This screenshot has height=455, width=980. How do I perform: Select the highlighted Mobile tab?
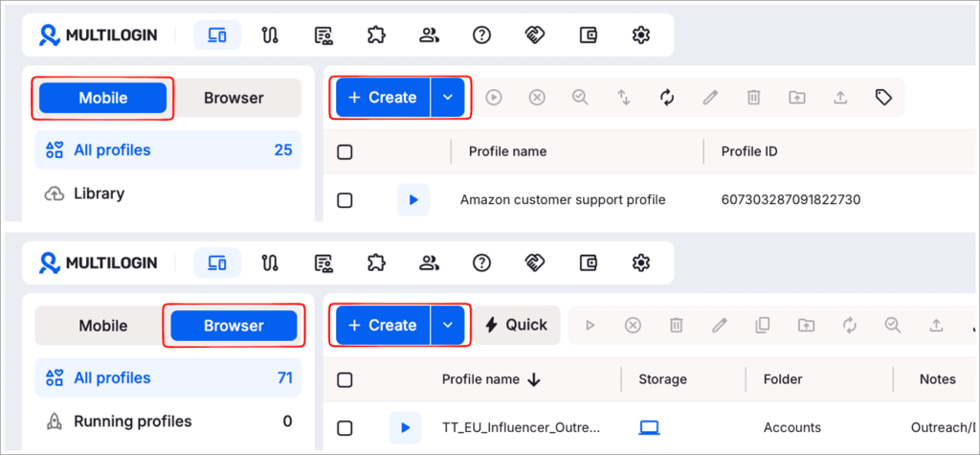pos(103,98)
